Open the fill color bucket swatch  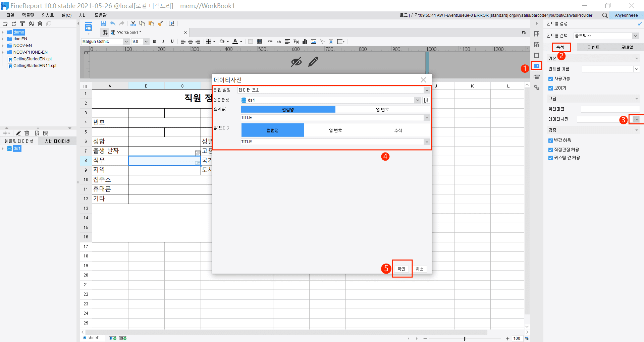pos(222,42)
